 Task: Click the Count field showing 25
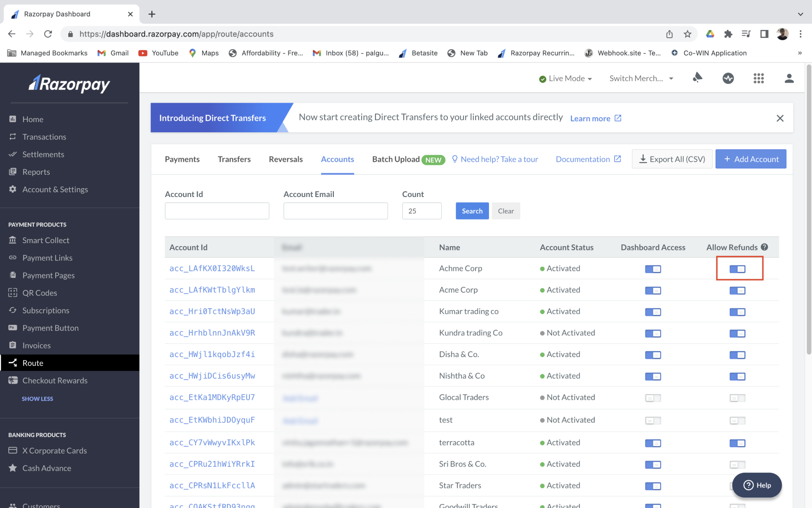coord(422,211)
